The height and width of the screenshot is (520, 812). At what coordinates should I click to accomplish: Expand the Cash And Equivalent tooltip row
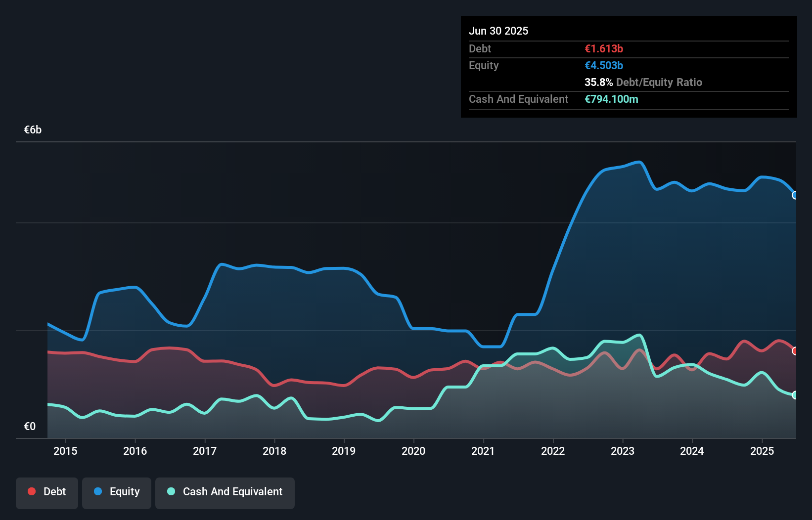coord(518,99)
